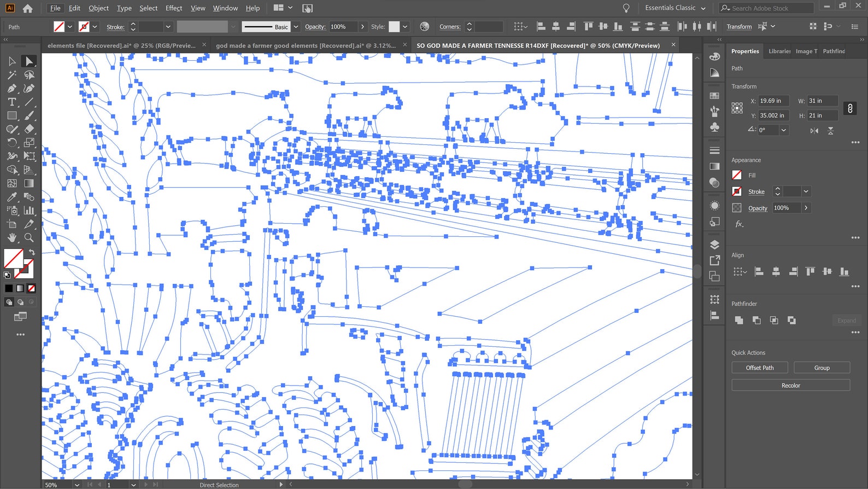The width and height of the screenshot is (868, 489).
Task: Click the Offset Path button
Action: click(759, 368)
